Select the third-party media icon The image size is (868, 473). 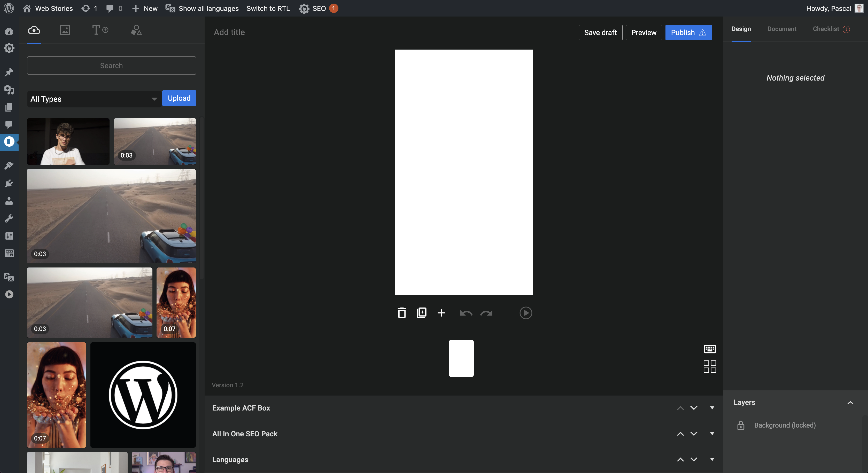tap(65, 30)
